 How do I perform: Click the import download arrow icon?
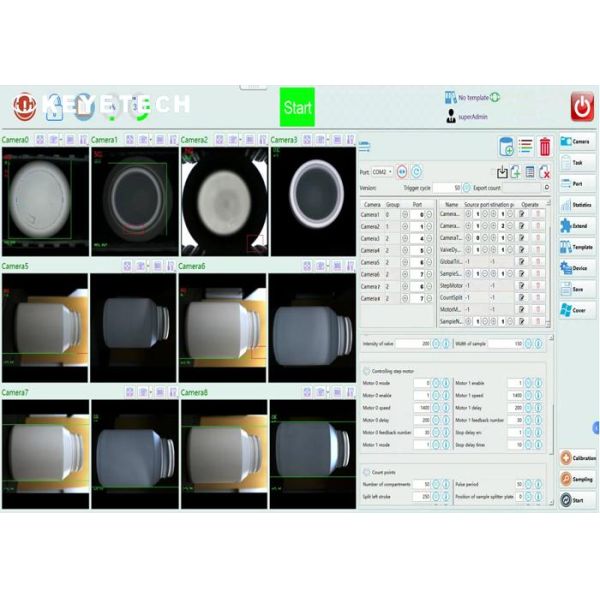click(x=502, y=172)
